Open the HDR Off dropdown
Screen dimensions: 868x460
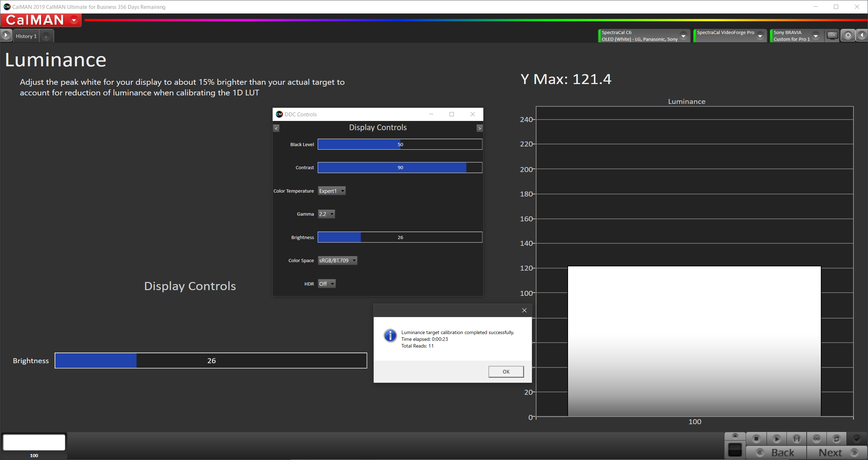(327, 284)
